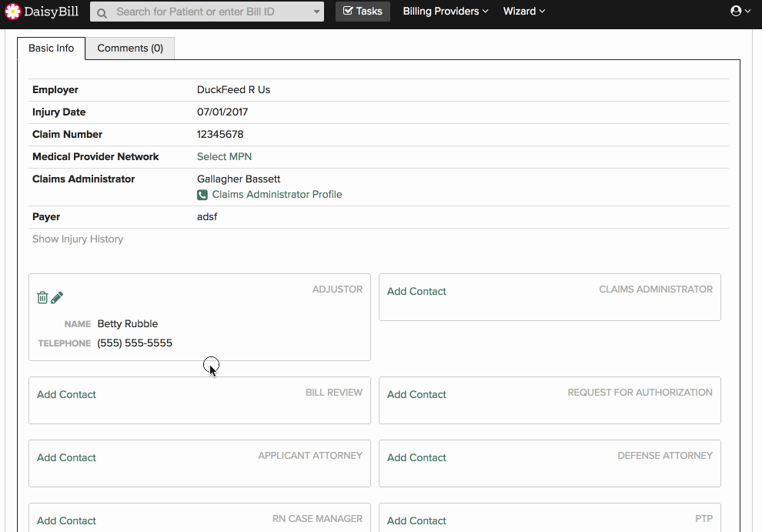The height and width of the screenshot is (532, 762).
Task: Click the name Betty Rubble
Action: [127, 324]
